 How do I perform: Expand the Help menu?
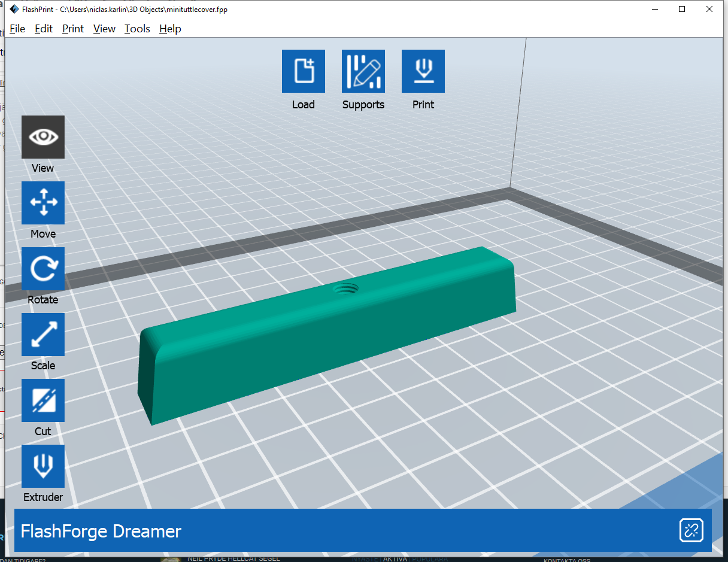pos(170,29)
